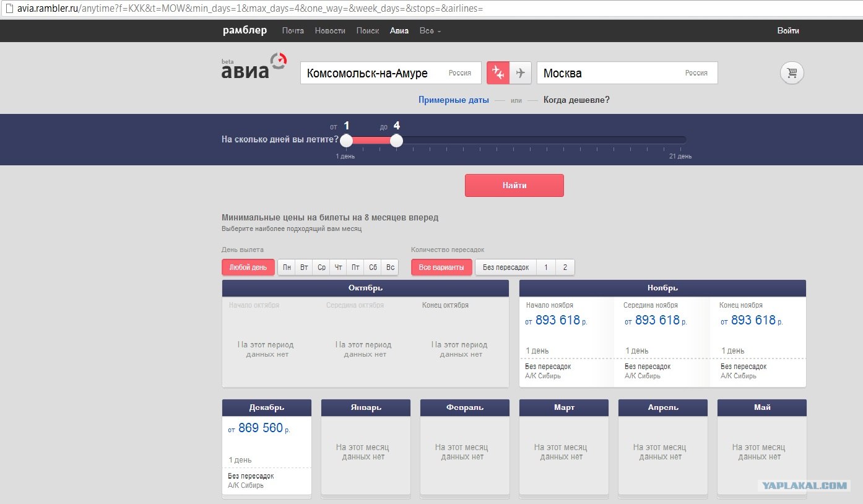Open Начало ноября price 893 618
The height and width of the screenshot is (504, 863).
coord(557,320)
